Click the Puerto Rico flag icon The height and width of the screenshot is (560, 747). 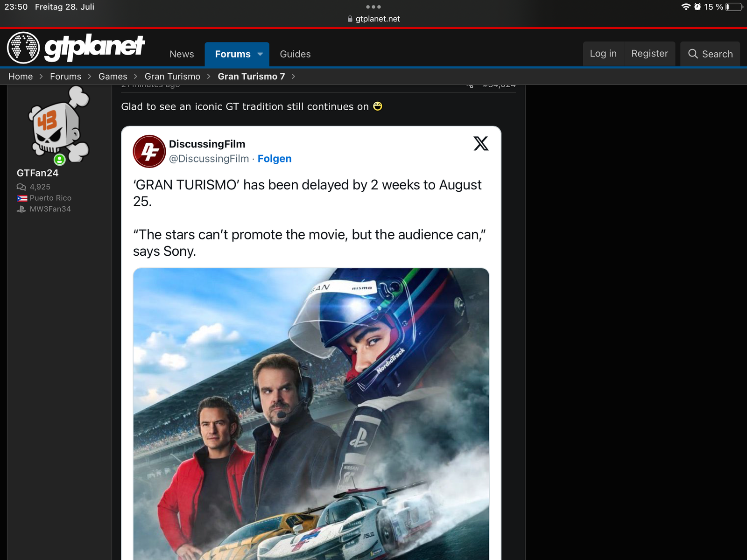[22, 198]
